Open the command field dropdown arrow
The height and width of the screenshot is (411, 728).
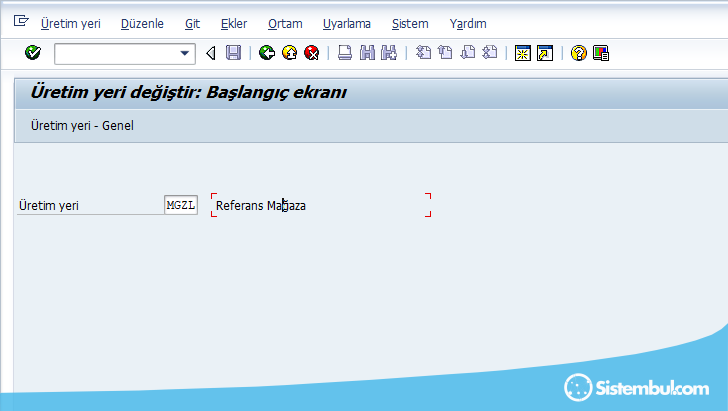(184, 53)
